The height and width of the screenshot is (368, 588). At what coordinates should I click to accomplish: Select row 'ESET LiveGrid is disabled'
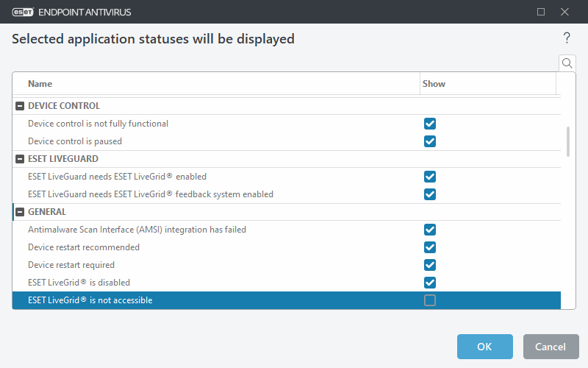coord(287,283)
